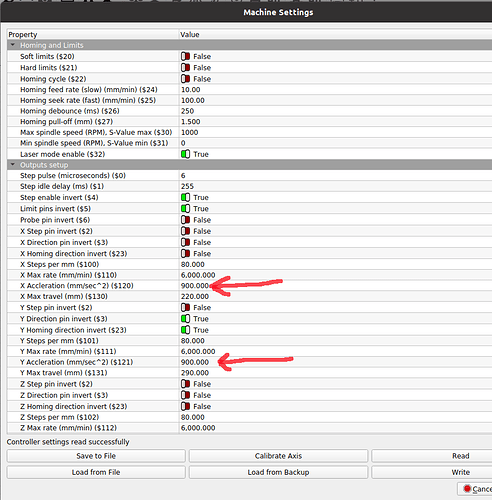Toggle the Hard limits ($21) switch

coord(185,68)
